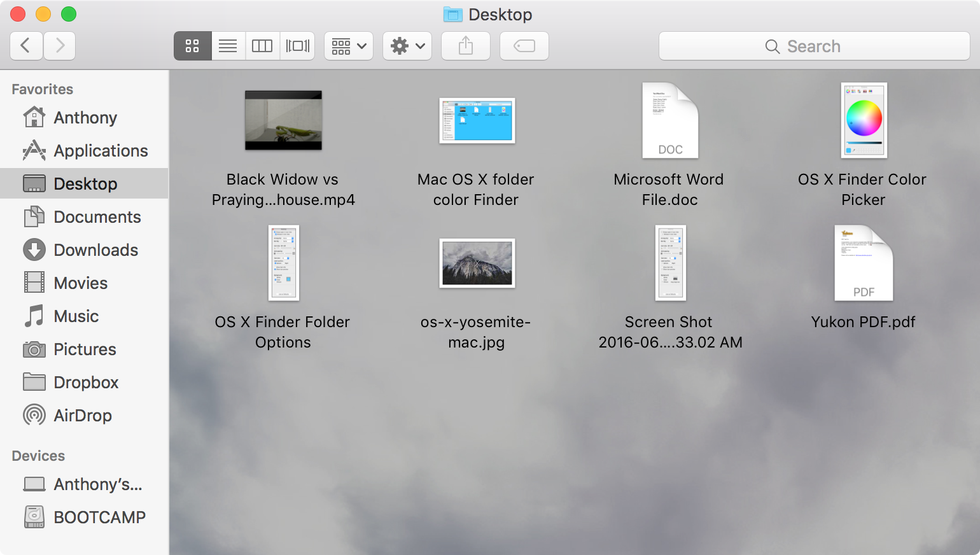Click into the Search field
The image size is (980, 555).
tap(815, 46)
